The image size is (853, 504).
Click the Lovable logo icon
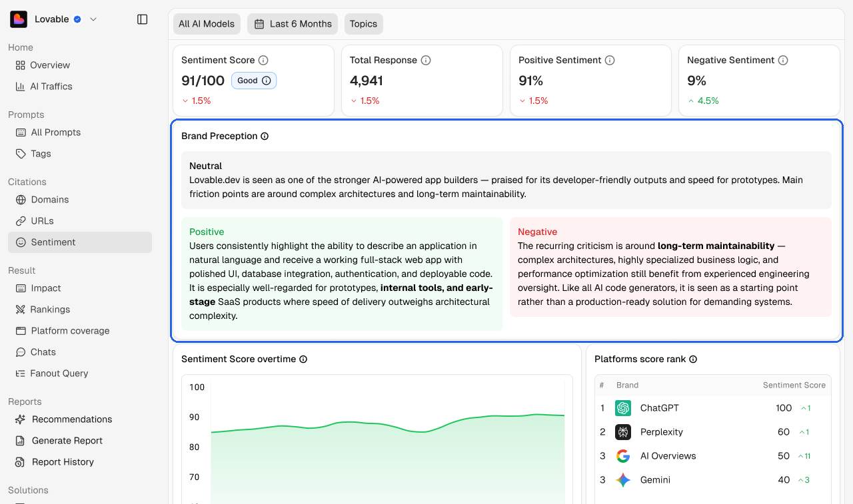(x=19, y=19)
